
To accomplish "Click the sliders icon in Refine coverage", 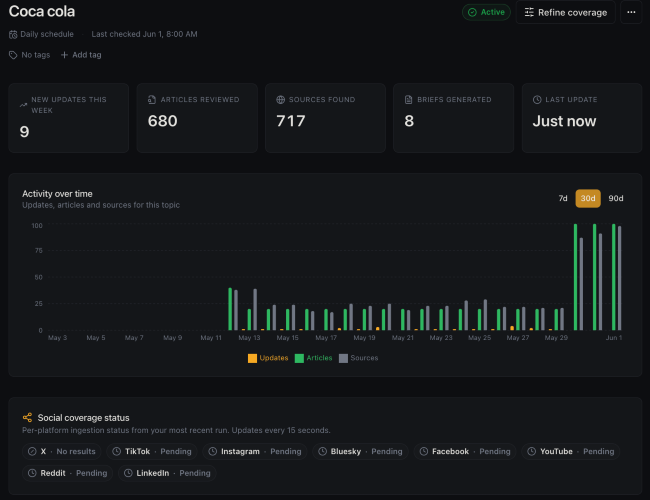I will click(529, 12).
